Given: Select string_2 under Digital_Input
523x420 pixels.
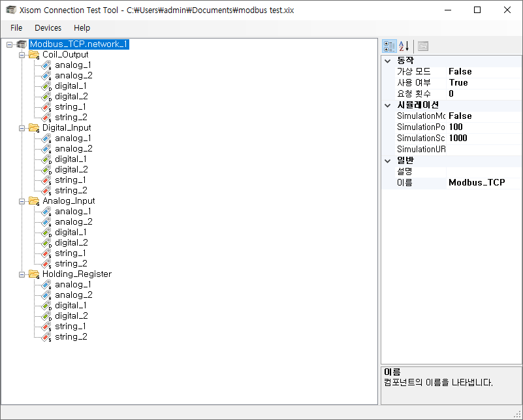Looking at the screenshot, I should tap(71, 191).
